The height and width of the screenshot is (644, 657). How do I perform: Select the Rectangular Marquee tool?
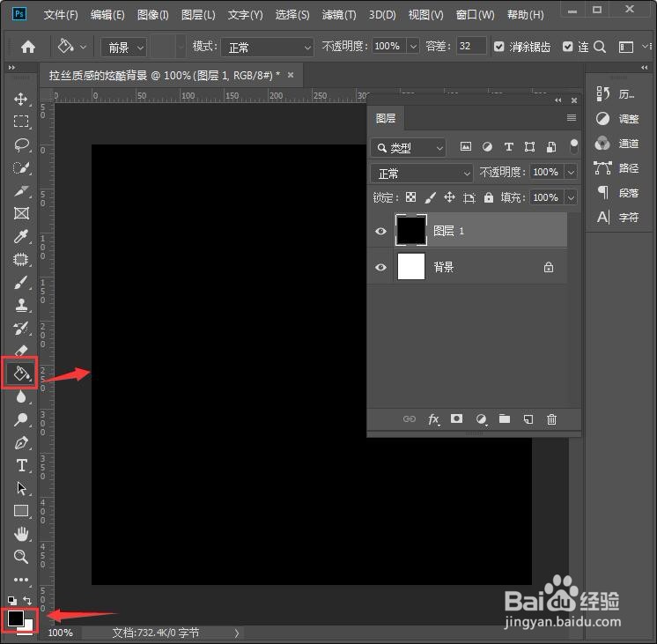click(21, 122)
